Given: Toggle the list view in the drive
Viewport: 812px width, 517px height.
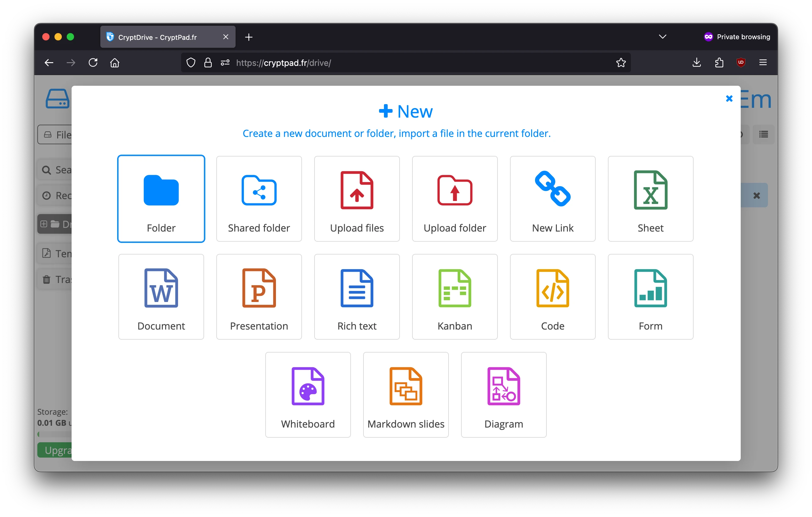Looking at the screenshot, I should tap(763, 134).
